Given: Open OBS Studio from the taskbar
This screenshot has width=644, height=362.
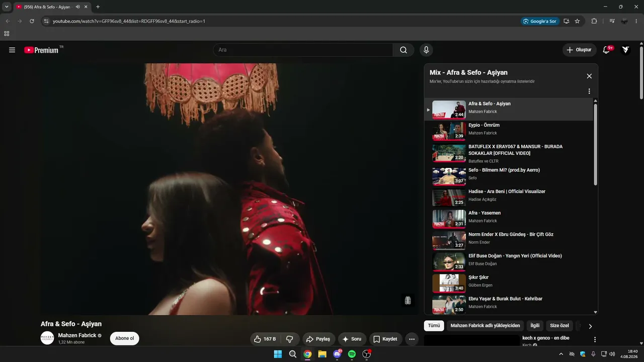Looking at the screenshot, I should coord(367,354).
